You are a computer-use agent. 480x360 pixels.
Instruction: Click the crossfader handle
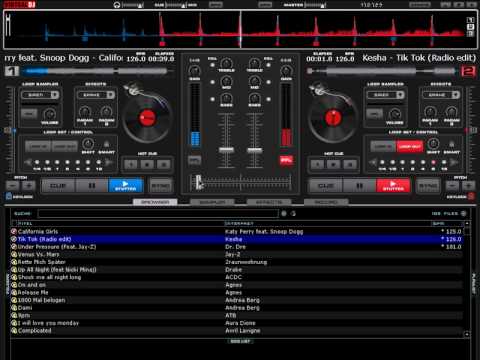[199, 182]
